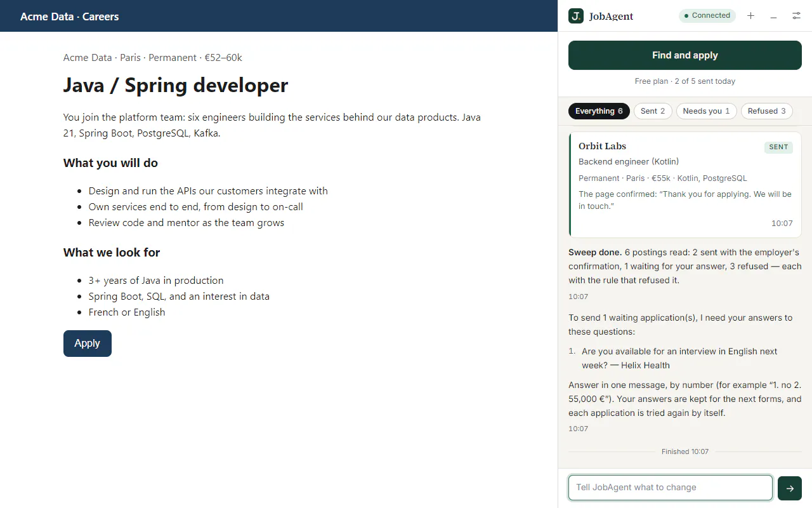This screenshot has height=508, width=812.
Task: Click the Review code and mentor bullet
Action: pyautogui.click(x=187, y=223)
